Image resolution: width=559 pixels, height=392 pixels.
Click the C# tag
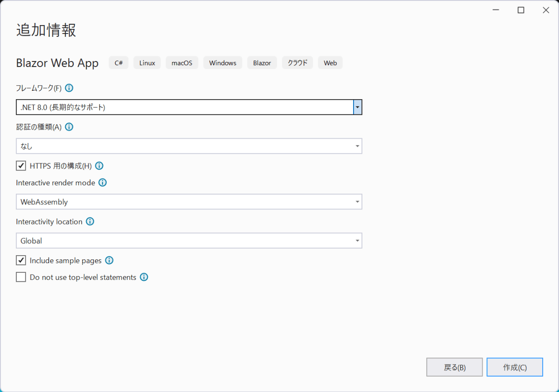tap(119, 63)
